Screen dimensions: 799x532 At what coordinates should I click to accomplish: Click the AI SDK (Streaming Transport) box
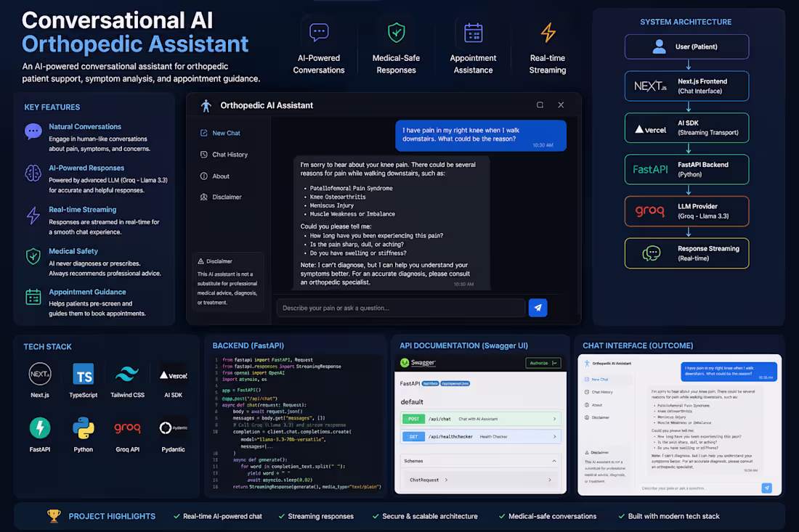[687, 128]
